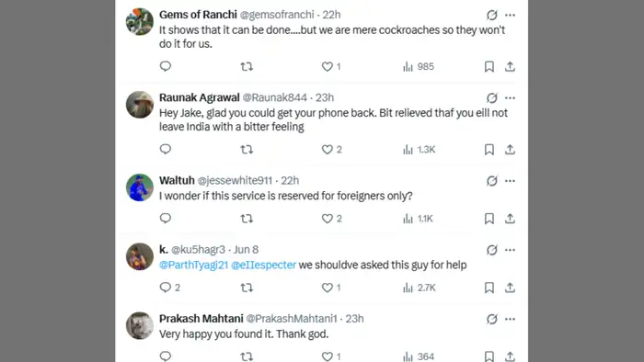Click Grok icon on k.'s tweet
The height and width of the screenshot is (362, 644).
coord(491,250)
